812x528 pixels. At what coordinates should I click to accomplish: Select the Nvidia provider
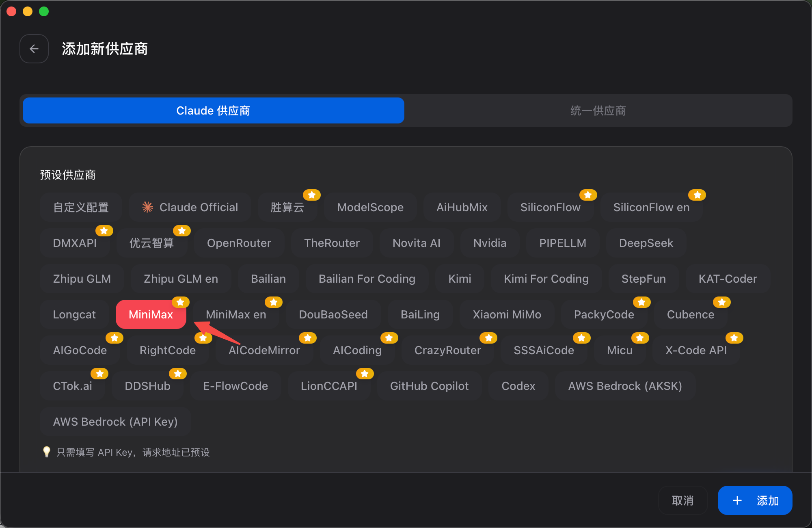click(490, 243)
